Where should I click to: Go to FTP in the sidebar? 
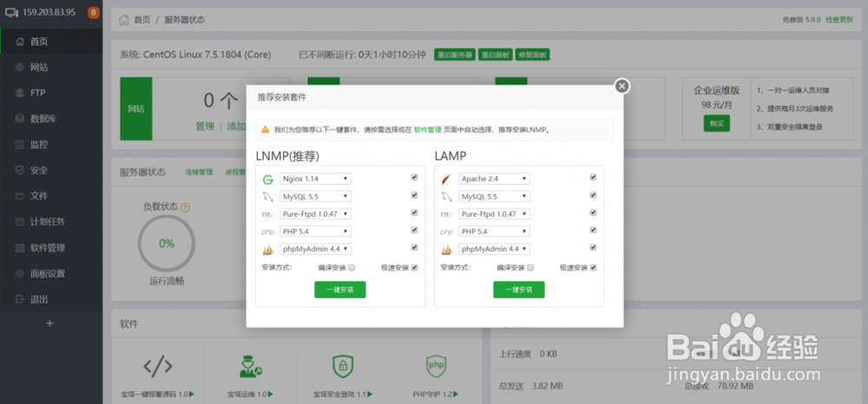pyautogui.click(x=51, y=93)
